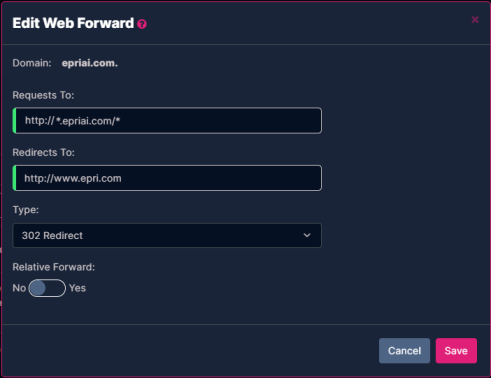Click the Type label
The width and height of the screenshot is (491, 379).
26,210
